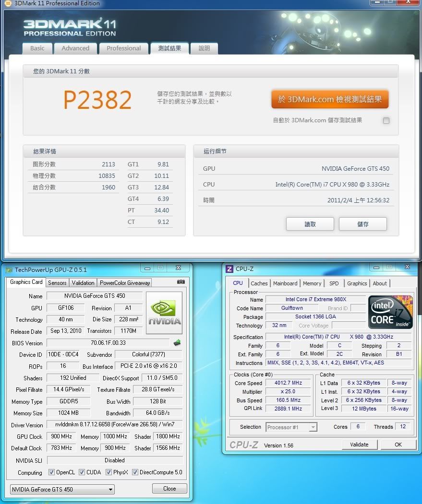Click the 3DMark 11 title bar icon
The image size is (422, 504).
8,3
